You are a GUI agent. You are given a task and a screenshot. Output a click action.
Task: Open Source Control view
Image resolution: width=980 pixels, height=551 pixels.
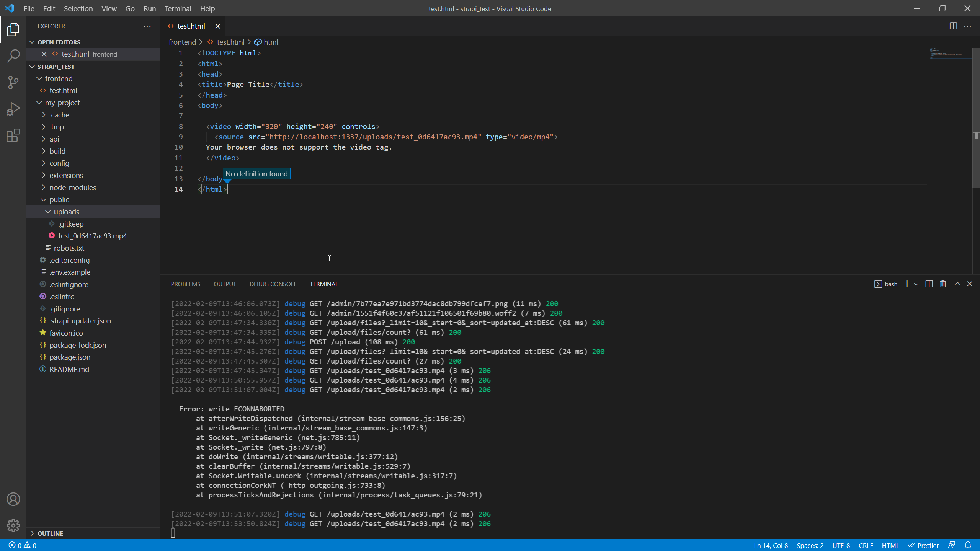pyautogui.click(x=13, y=82)
